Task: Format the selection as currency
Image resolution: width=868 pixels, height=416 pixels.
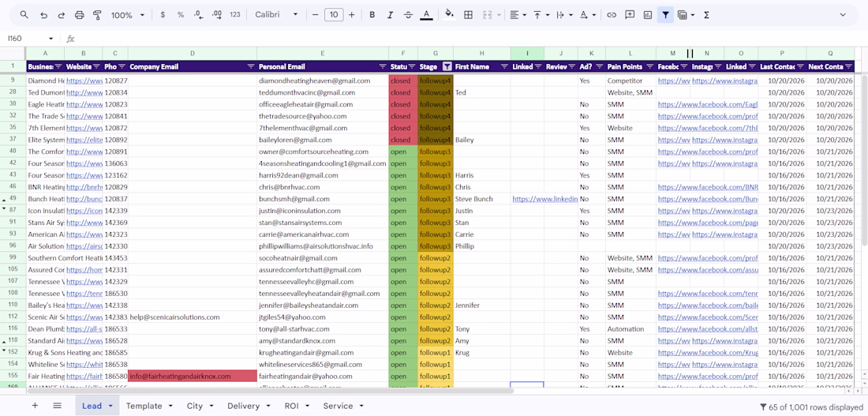Action: pyautogui.click(x=163, y=15)
